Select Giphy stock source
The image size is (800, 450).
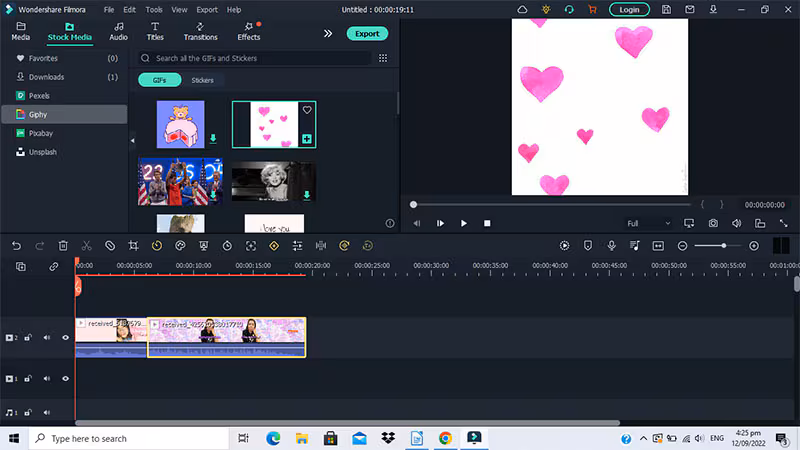pyautogui.click(x=64, y=114)
